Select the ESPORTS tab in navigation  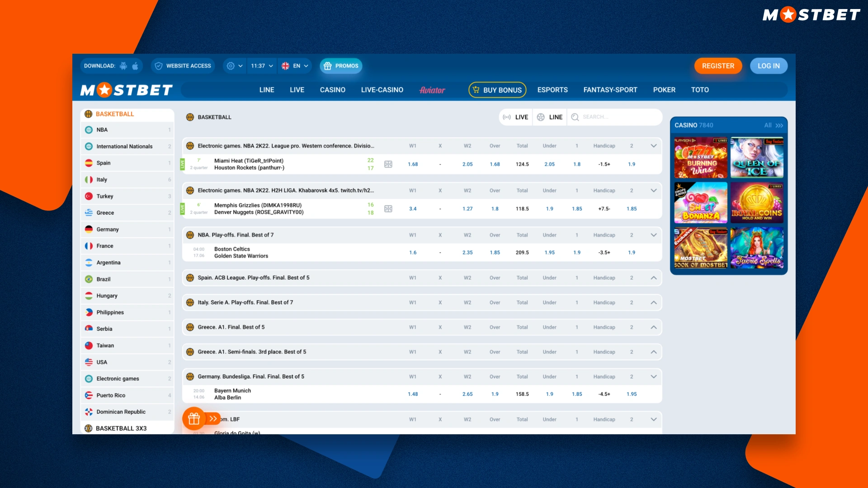[x=552, y=90]
